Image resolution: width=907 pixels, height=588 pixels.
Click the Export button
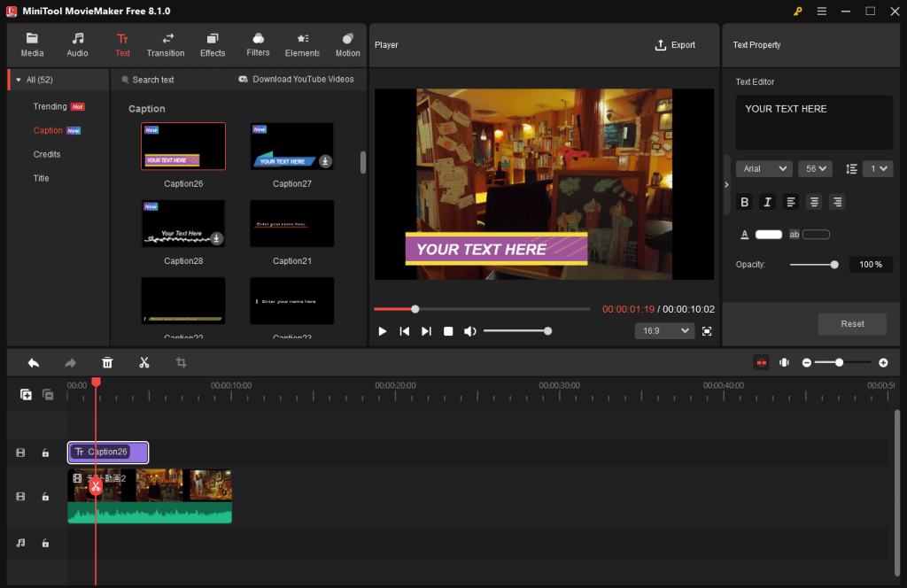(675, 45)
